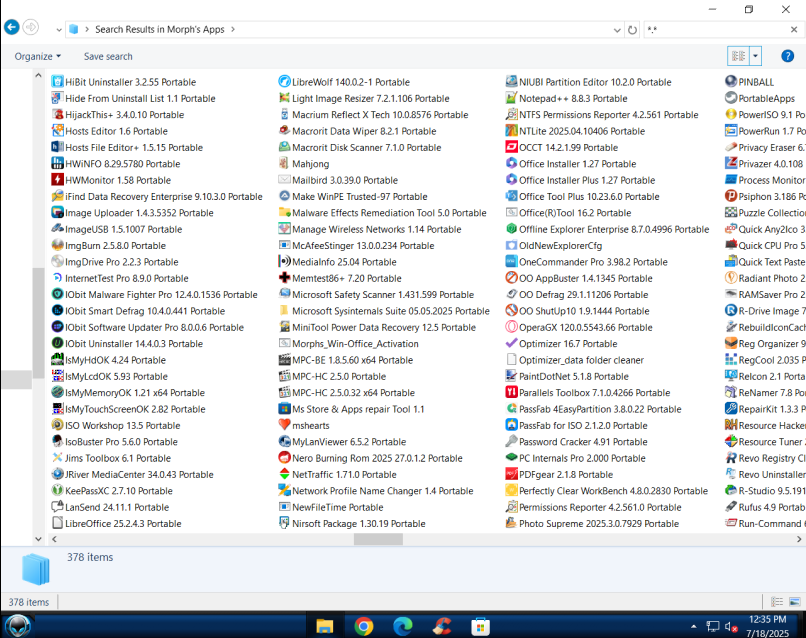Click the horizontal scrollbar thumb
Screen dimensions: 806x638
(x=378, y=539)
